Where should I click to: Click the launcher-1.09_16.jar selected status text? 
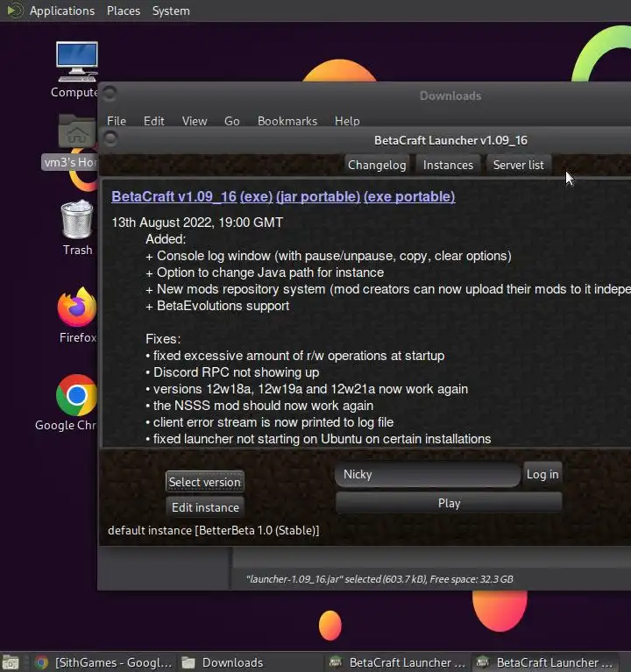tap(379, 579)
